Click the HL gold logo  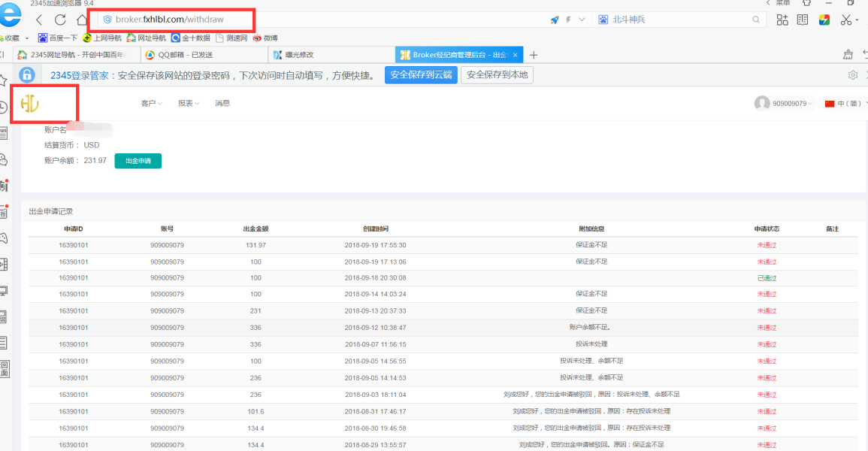click(x=30, y=104)
